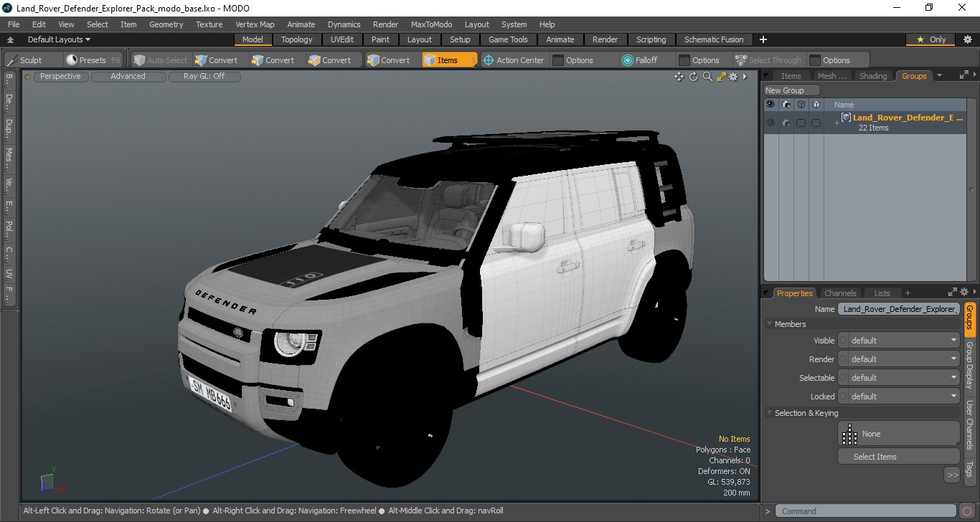Image resolution: width=980 pixels, height=522 pixels.
Task: Toggle first checkbox in Land_Rover_Defender row
Action: [x=801, y=123]
